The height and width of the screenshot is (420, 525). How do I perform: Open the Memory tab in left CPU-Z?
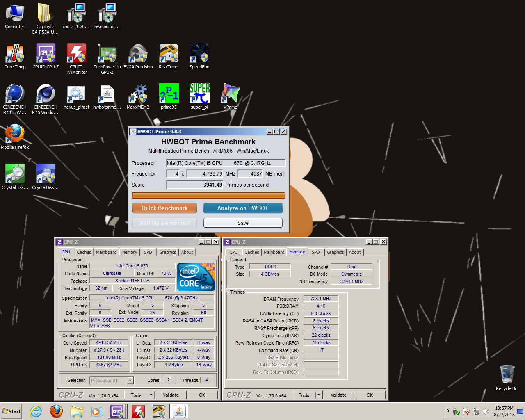click(129, 252)
